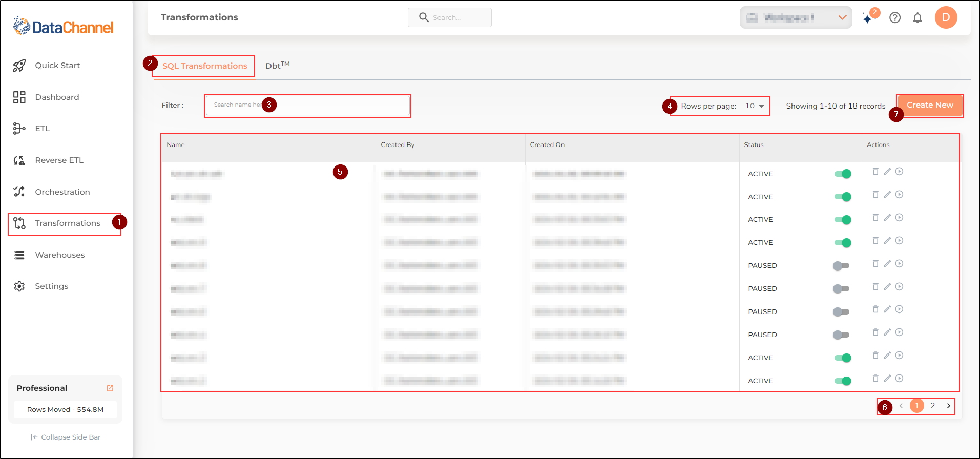Enable the second PAUSED row's switch
The height and width of the screenshot is (459, 980).
(841, 289)
